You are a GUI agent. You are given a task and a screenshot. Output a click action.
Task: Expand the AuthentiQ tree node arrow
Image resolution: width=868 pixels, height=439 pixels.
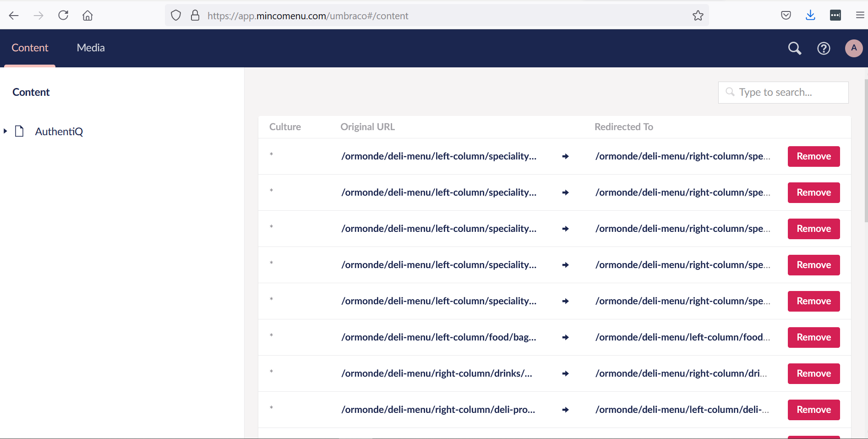point(5,132)
